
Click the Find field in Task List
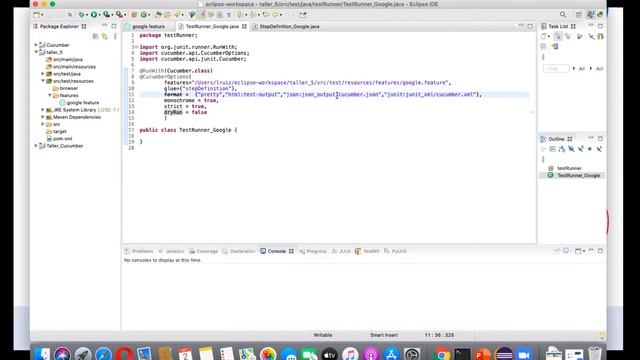click(x=556, y=69)
